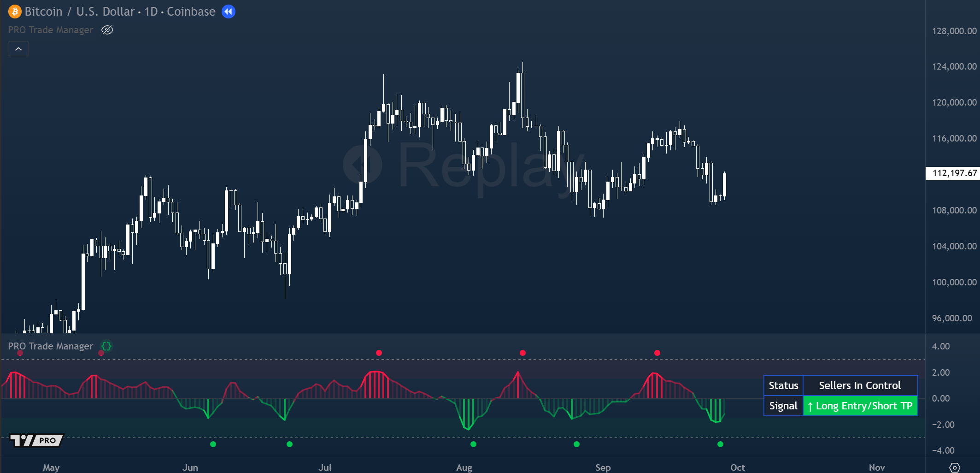Click the Aug label on time axis
The image size is (980, 473).
464,467
